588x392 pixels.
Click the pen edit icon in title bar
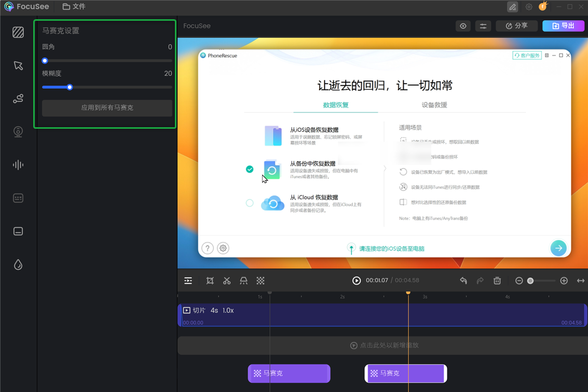point(512,6)
